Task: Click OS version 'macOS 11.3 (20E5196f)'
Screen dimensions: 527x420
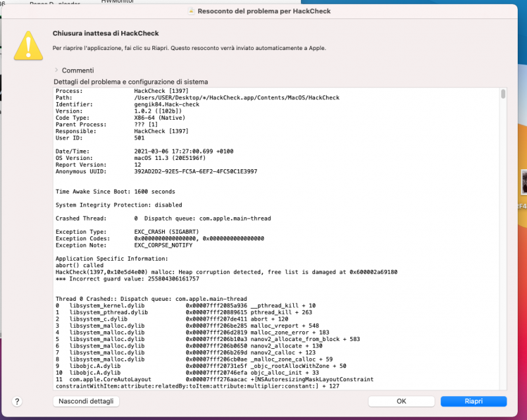Action: coord(170,158)
